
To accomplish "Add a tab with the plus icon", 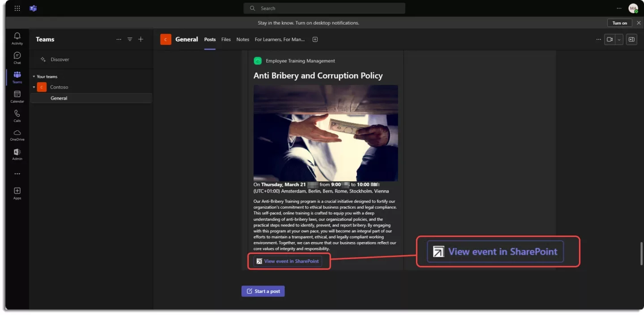I will click(315, 39).
